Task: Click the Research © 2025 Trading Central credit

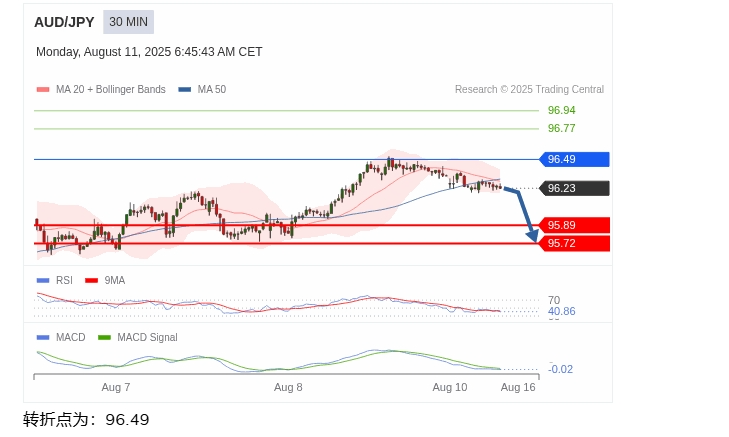Action: pos(529,90)
